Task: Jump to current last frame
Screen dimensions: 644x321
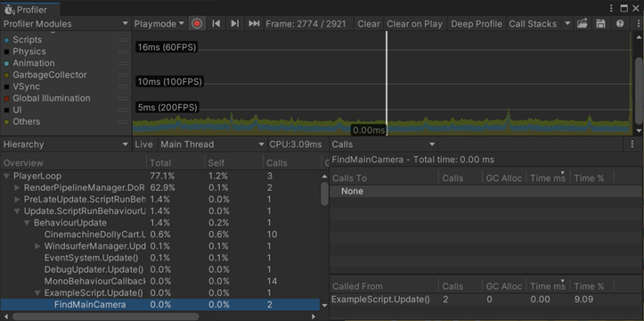Action: tap(254, 24)
